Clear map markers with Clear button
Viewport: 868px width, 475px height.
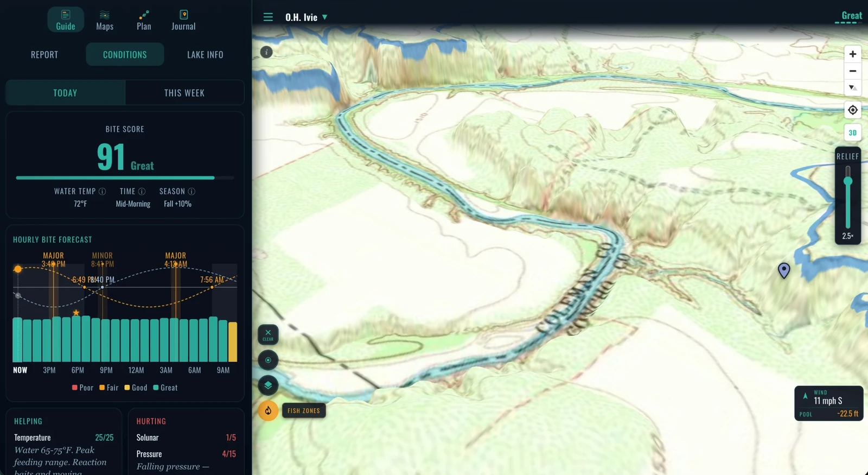(268, 335)
